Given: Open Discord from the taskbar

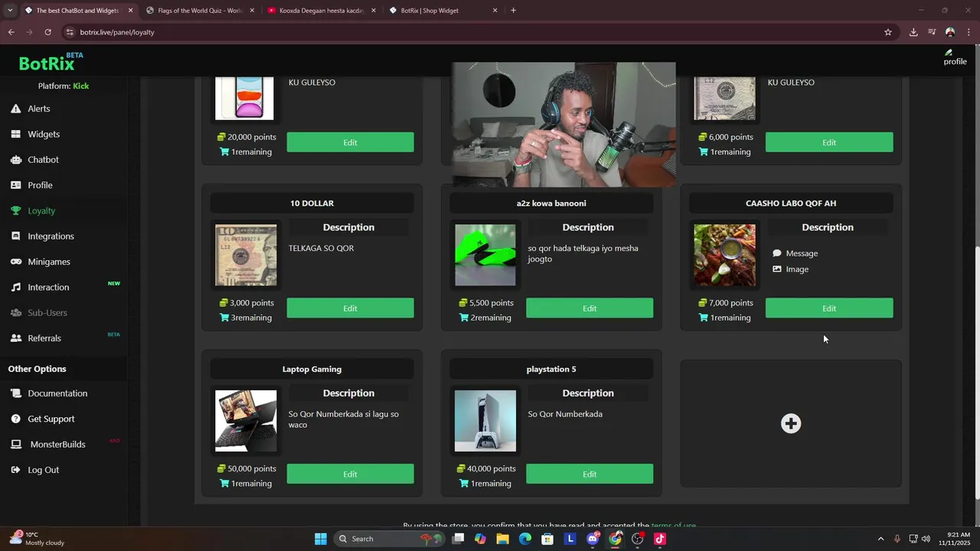Looking at the screenshot, I should pyautogui.click(x=593, y=539).
